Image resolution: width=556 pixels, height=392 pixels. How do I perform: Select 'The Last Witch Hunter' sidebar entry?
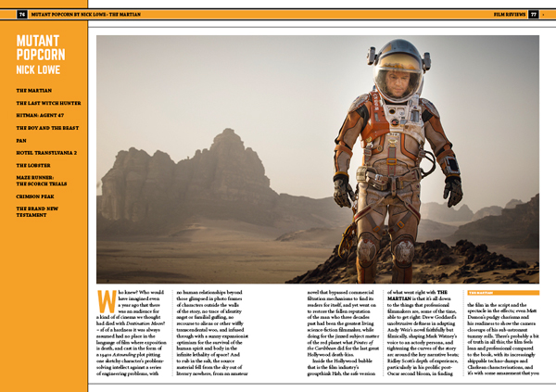click(48, 103)
